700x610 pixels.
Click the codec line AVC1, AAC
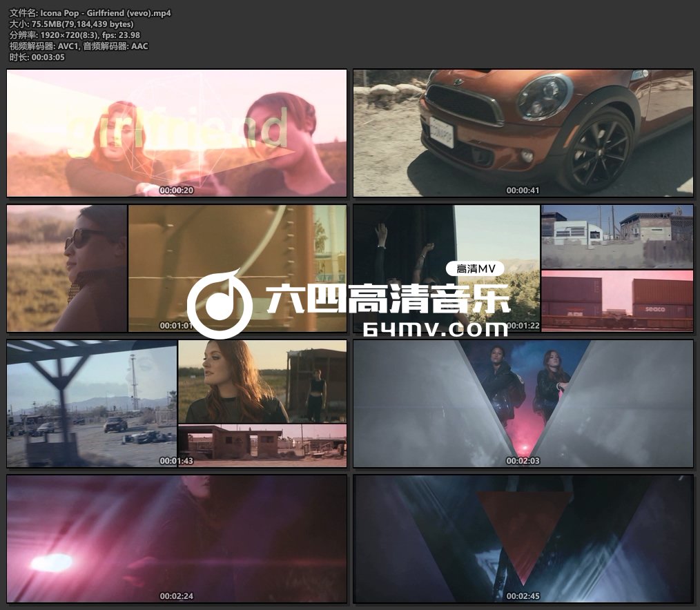79,46
